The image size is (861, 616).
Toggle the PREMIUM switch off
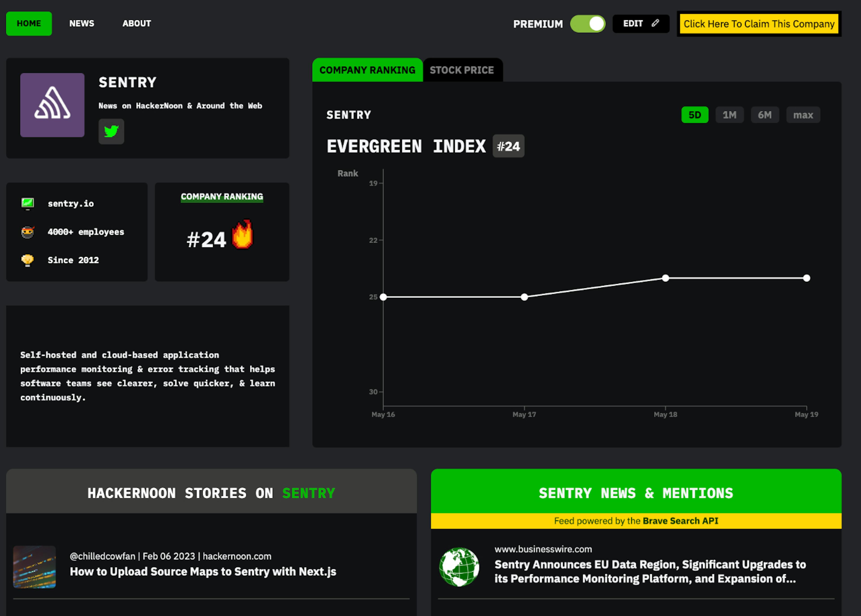click(x=587, y=24)
